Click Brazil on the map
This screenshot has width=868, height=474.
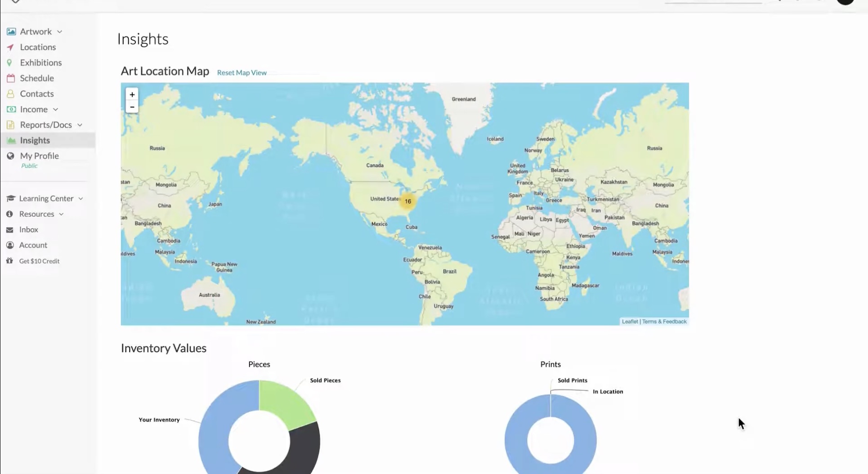450,272
